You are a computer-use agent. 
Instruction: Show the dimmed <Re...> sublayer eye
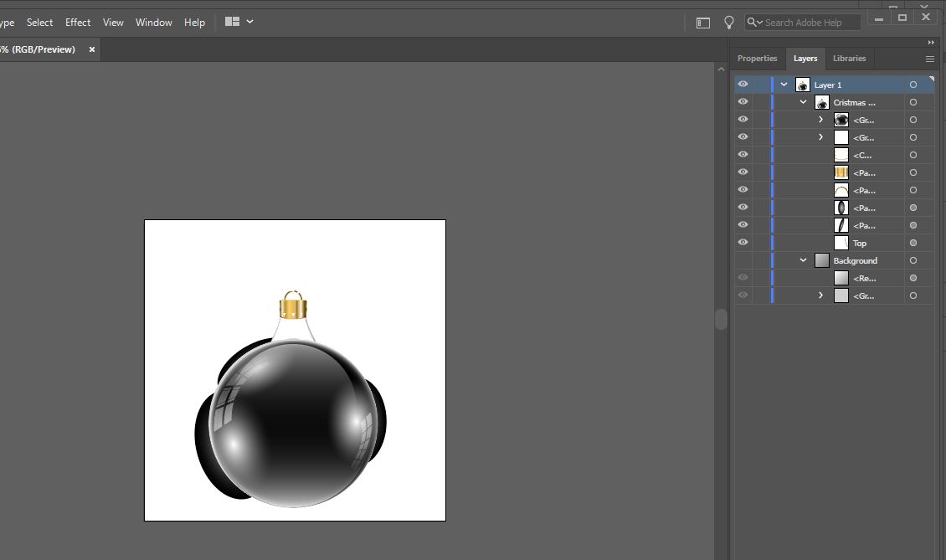743,277
